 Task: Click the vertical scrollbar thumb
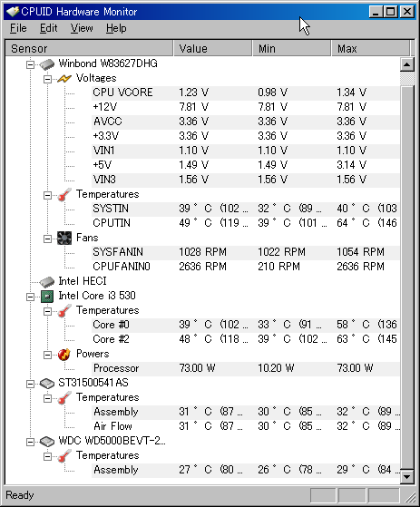pyautogui.click(x=406, y=278)
